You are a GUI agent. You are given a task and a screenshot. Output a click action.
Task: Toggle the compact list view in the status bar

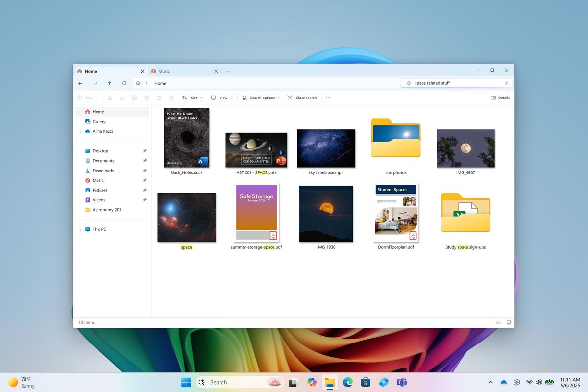(498, 322)
